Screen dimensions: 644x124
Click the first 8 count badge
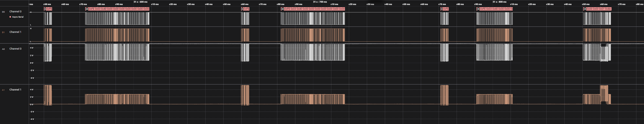(45, 9)
